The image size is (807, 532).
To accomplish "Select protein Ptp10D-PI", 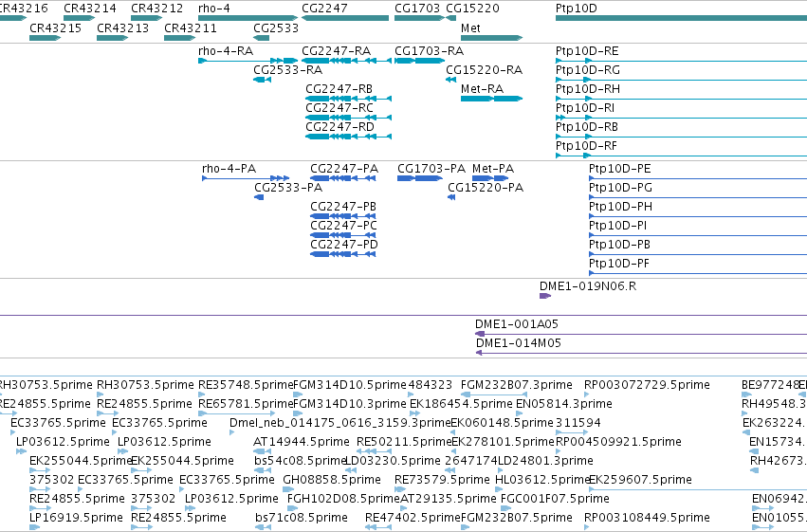I will point(618,226).
